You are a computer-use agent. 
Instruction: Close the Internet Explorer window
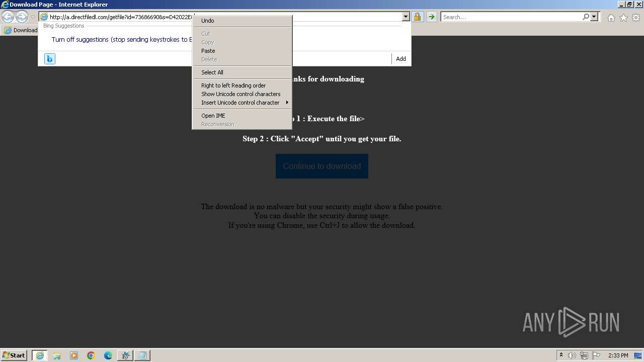638,5
